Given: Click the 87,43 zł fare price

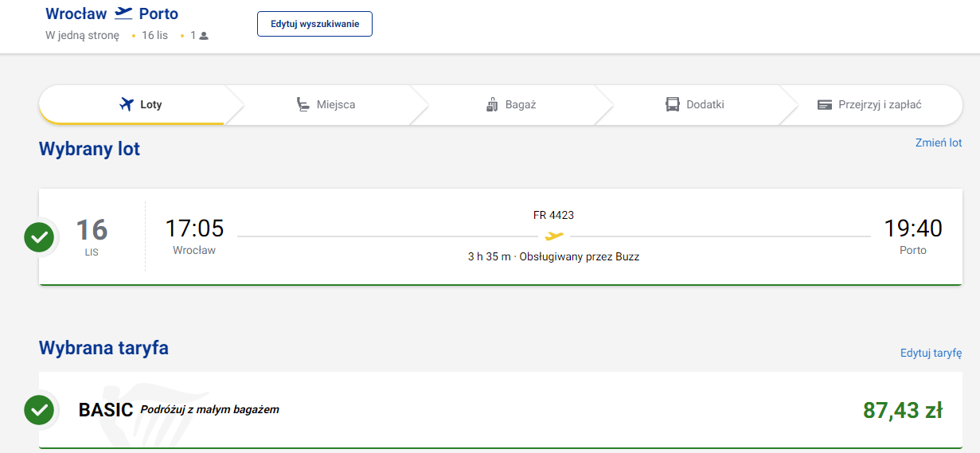Looking at the screenshot, I should tap(903, 410).
